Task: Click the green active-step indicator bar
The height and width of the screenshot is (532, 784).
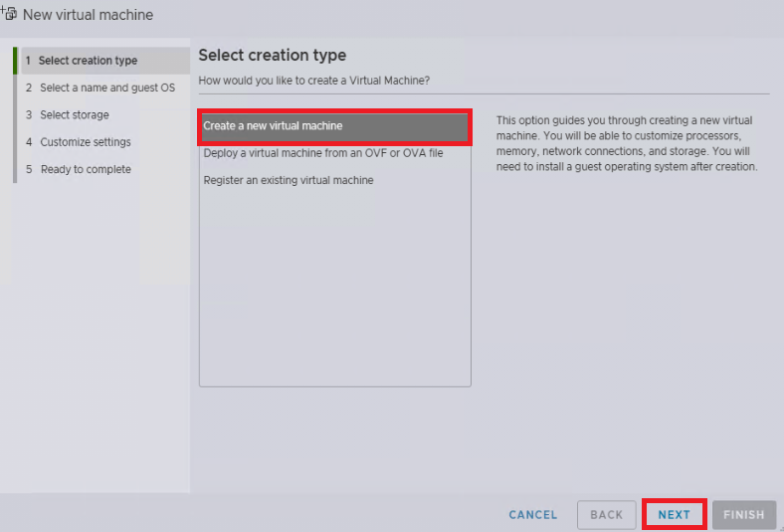Action: [15, 61]
